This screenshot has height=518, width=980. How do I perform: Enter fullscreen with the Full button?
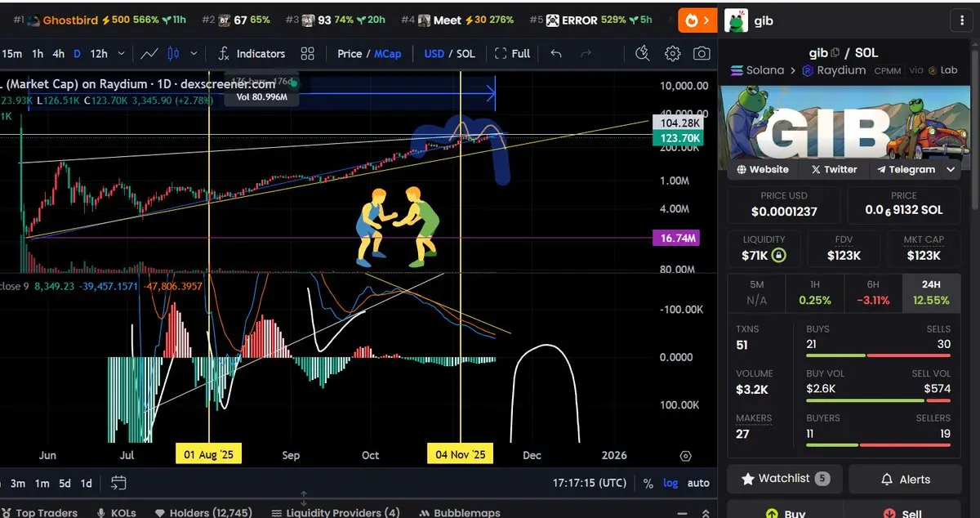pyautogui.click(x=512, y=54)
